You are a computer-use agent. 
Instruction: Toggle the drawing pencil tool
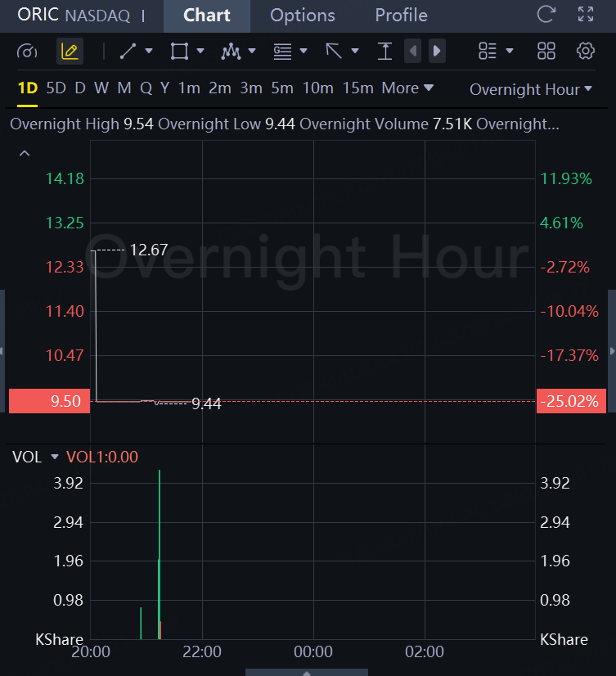[x=70, y=52]
